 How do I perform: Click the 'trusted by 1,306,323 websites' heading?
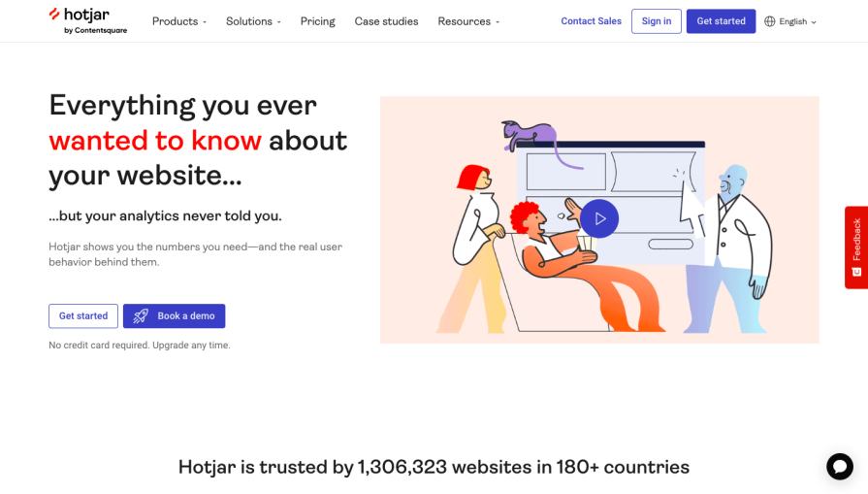tap(434, 467)
